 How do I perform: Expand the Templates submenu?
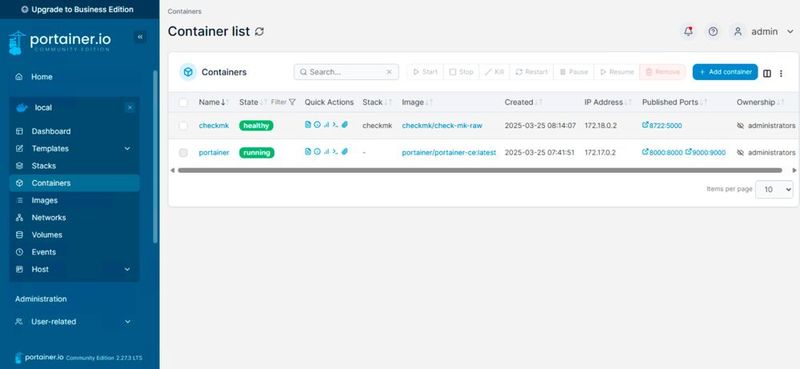tap(127, 149)
